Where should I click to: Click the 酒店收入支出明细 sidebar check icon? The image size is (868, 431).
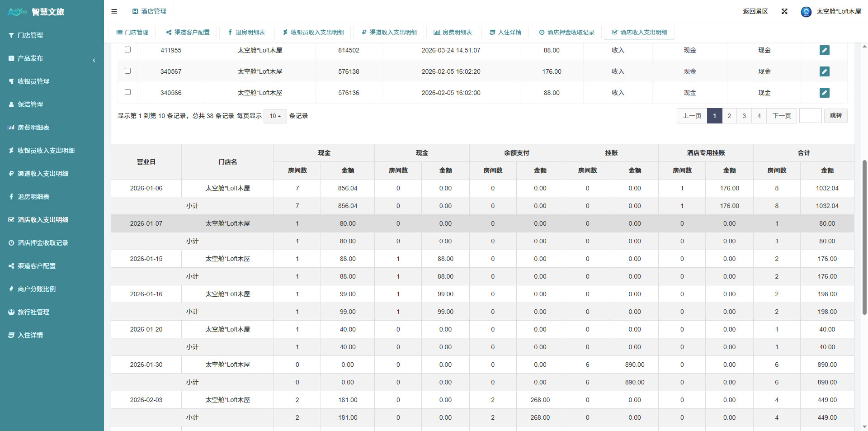(x=11, y=220)
